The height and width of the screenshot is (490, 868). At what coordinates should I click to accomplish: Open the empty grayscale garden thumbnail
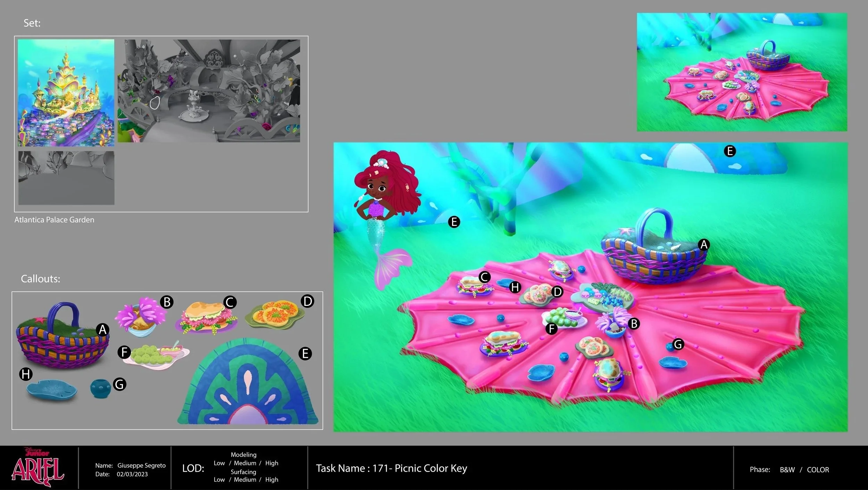tap(66, 178)
